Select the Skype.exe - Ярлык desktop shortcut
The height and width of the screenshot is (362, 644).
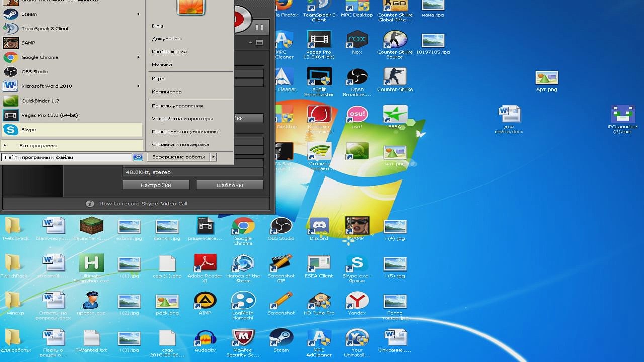357,269
